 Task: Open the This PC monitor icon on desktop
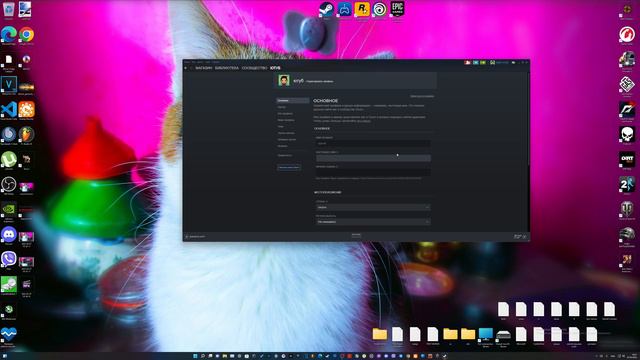point(486,334)
